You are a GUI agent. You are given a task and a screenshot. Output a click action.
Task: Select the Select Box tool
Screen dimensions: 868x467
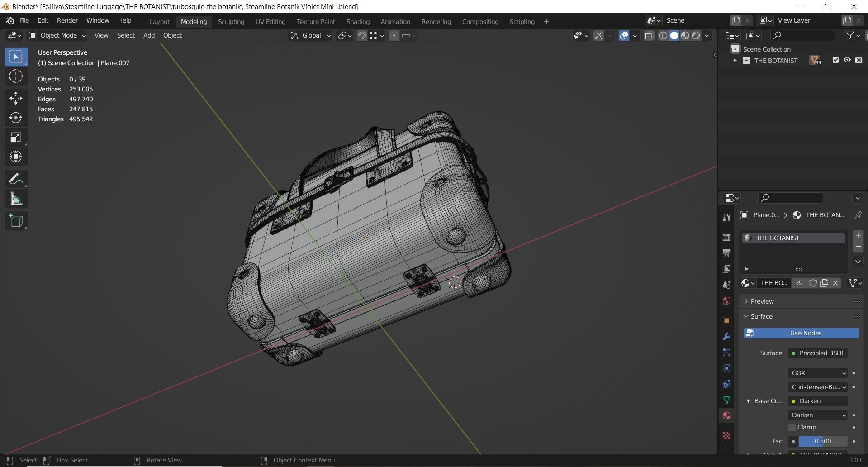pyautogui.click(x=16, y=57)
